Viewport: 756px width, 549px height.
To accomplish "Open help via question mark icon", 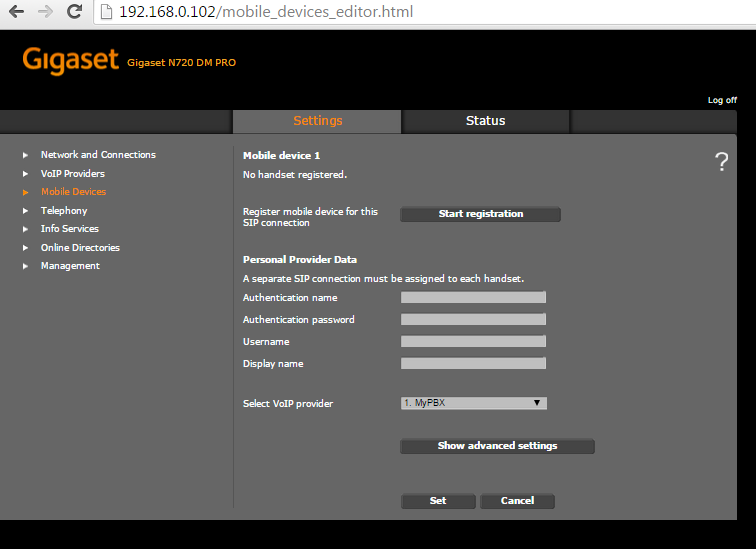I will pos(721,162).
